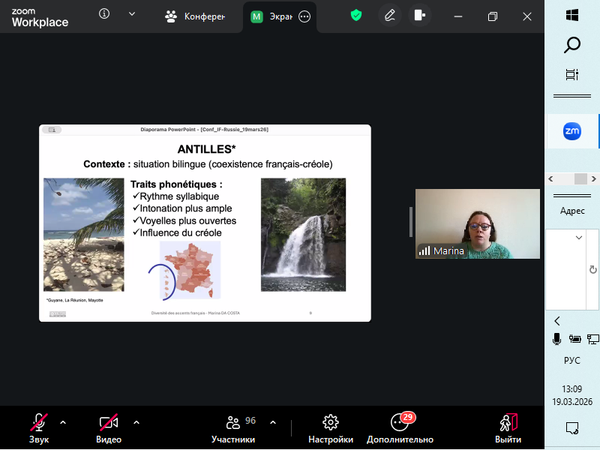The width and height of the screenshot is (600, 450).
Task: Expand the dropdown arrow beside meeting info
Action: pyautogui.click(x=133, y=15)
